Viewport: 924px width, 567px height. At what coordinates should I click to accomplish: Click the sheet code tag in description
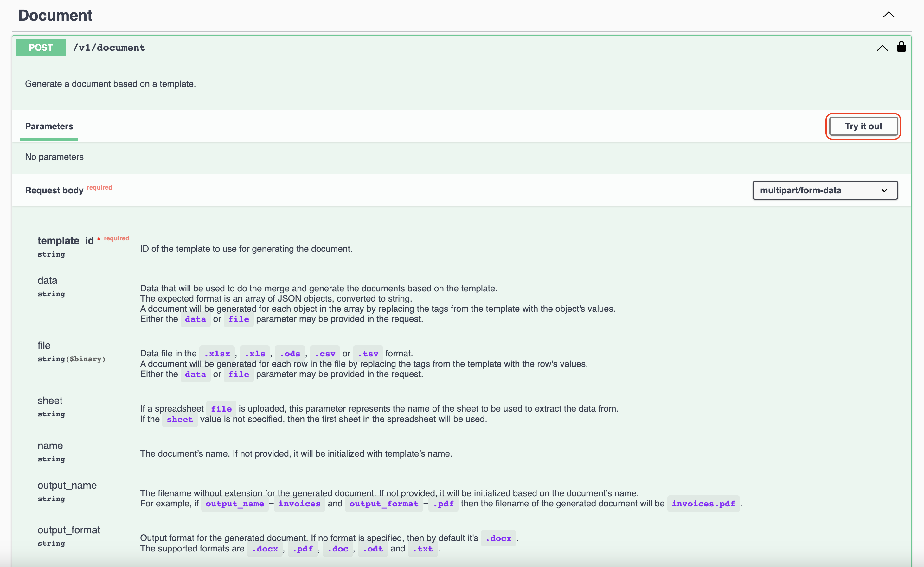click(180, 419)
